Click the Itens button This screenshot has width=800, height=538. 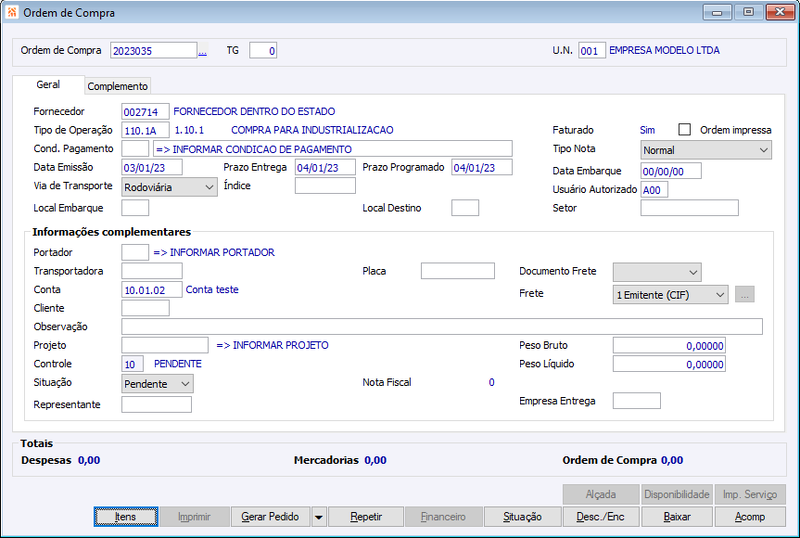coord(126,517)
